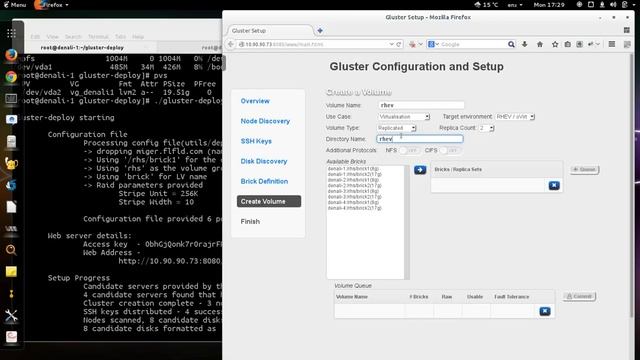Open the tools wrench icon in the dock

click(11, 315)
